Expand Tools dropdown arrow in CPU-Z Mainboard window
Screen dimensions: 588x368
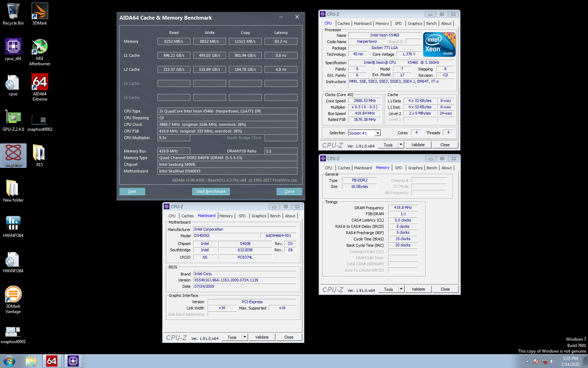(x=245, y=337)
